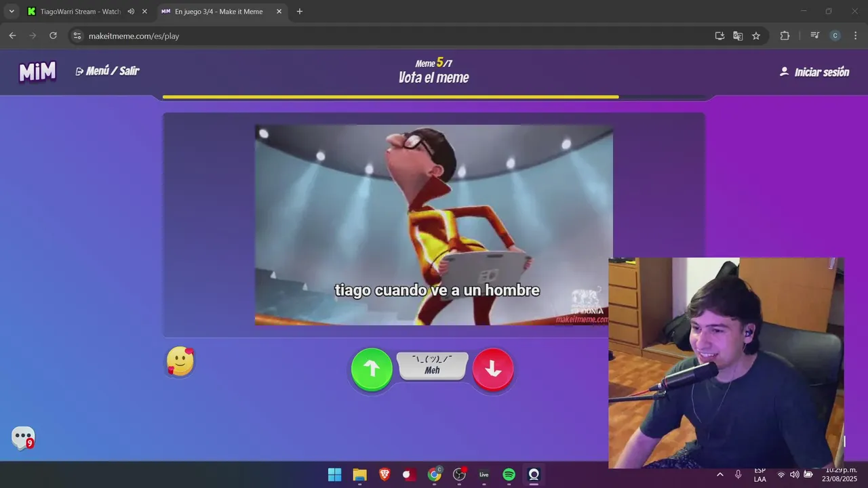Click the address bar URL
Screen dimensions: 868x488
134,36
